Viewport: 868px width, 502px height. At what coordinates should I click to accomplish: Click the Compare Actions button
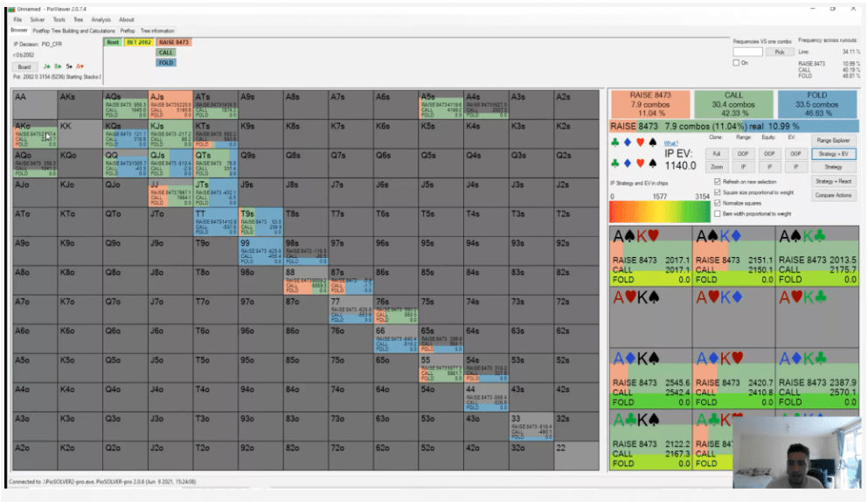(x=833, y=195)
